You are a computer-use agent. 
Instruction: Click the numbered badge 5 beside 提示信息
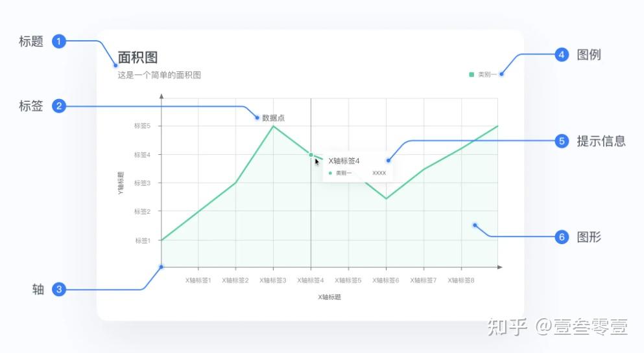[562, 141]
